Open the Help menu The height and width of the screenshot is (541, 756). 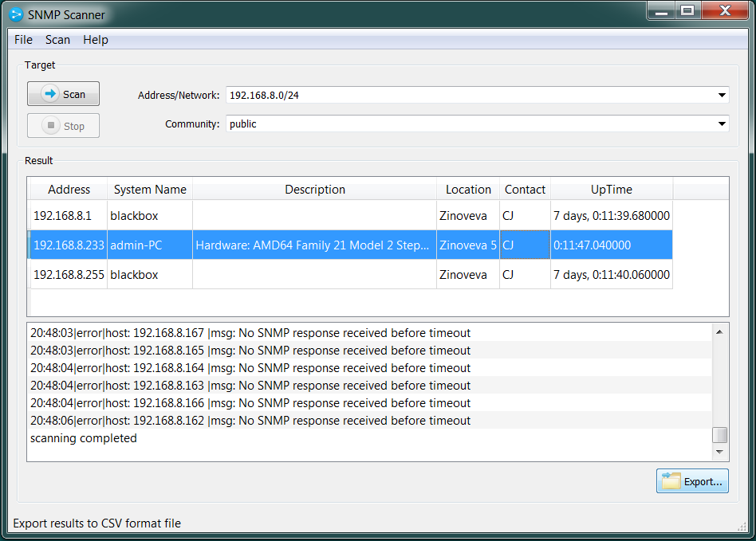(95, 39)
